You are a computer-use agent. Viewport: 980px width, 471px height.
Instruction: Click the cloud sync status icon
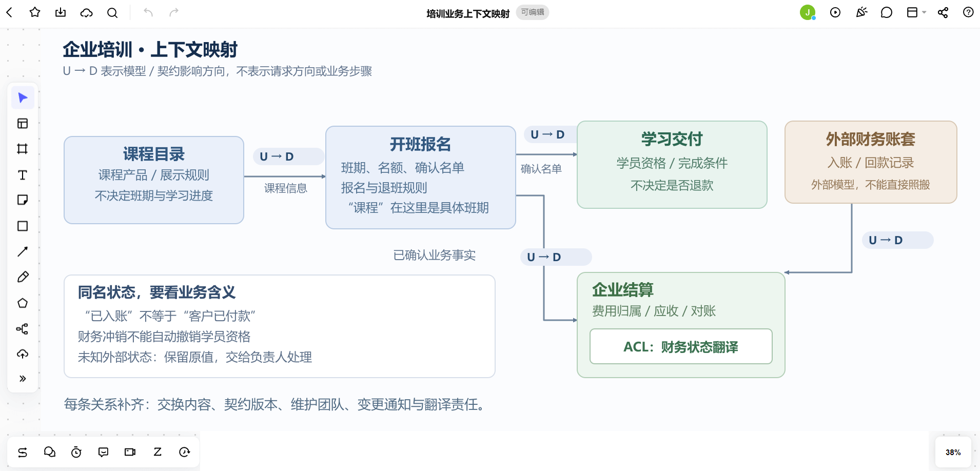(x=87, y=12)
